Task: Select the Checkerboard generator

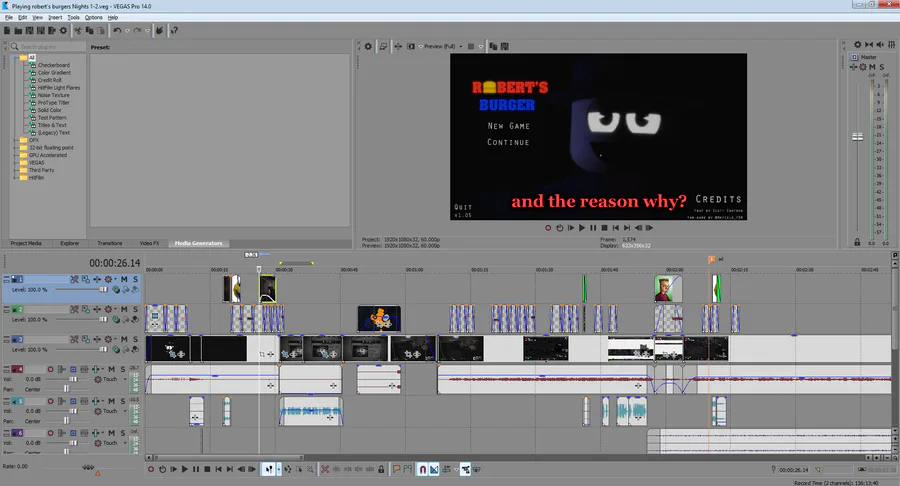Action: click(53, 65)
